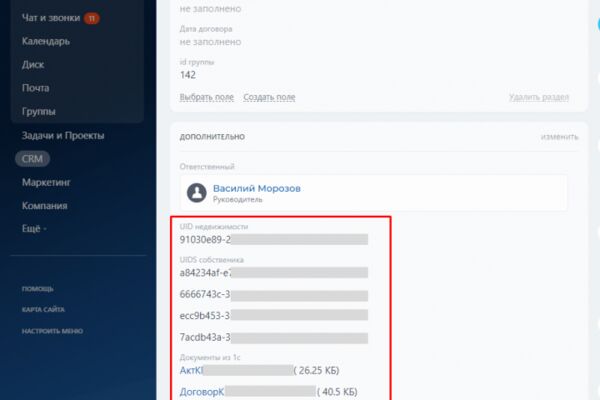Open Чат и звонки menu item
600x400 pixels.
[x=51, y=18]
